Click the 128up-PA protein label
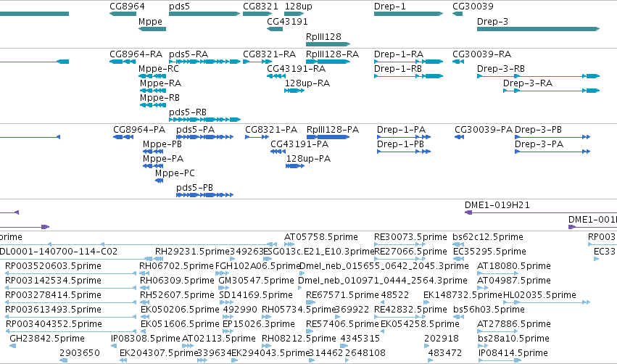The width and height of the screenshot is (617, 364). point(308,159)
